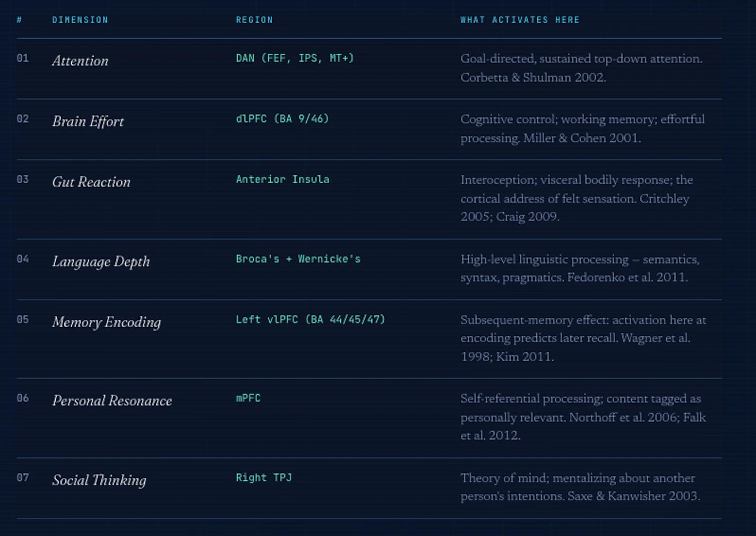
Task: Click region Left vlPFC (BA 44/45/47)
Action: point(310,320)
